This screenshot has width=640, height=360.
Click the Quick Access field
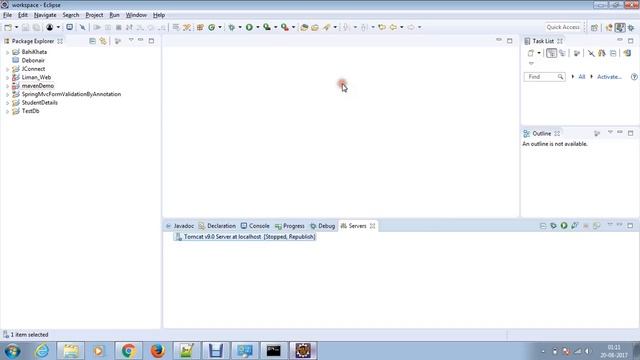[563, 27]
